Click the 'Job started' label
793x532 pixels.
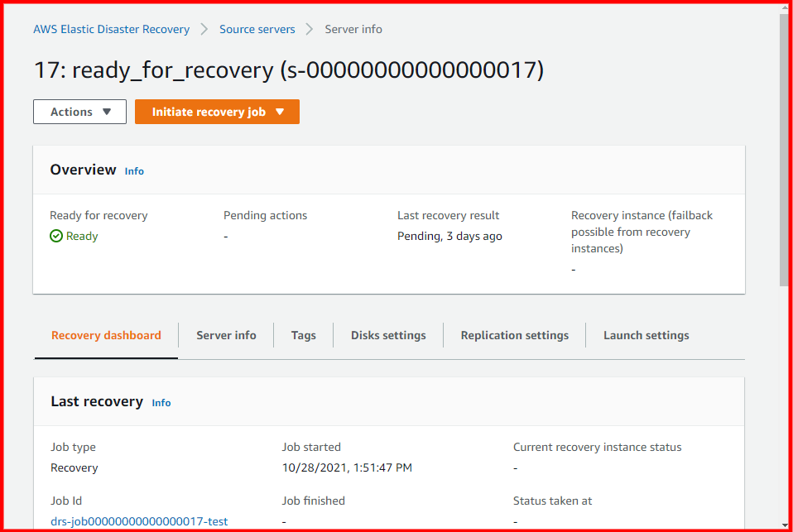click(x=311, y=447)
